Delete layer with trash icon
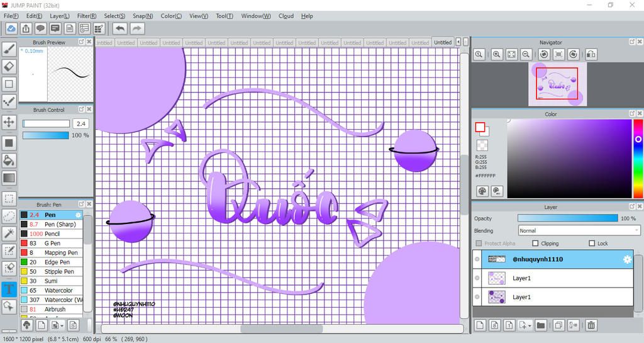This screenshot has width=644, height=343. pos(591,325)
